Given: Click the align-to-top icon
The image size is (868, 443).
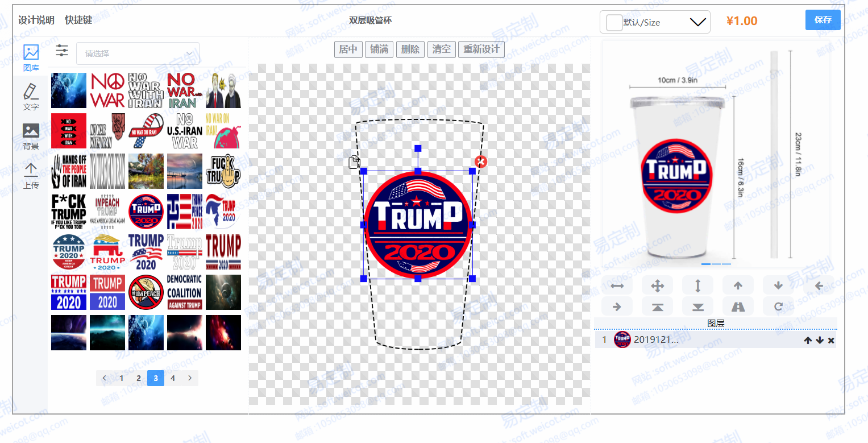Looking at the screenshot, I should (657, 307).
